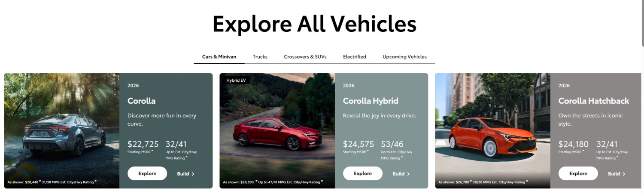
Task: Open Build link for Corolla Hybrid
Action: [401, 174]
